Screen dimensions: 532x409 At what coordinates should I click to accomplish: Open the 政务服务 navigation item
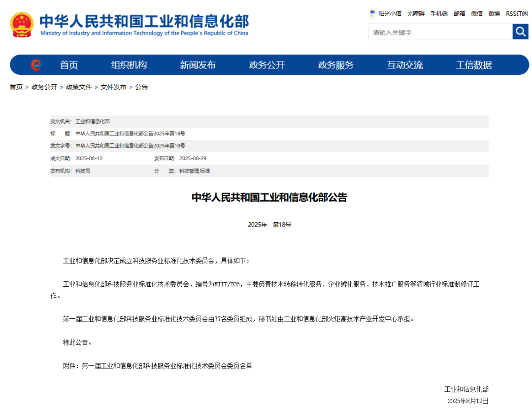(x=336, y=65)
